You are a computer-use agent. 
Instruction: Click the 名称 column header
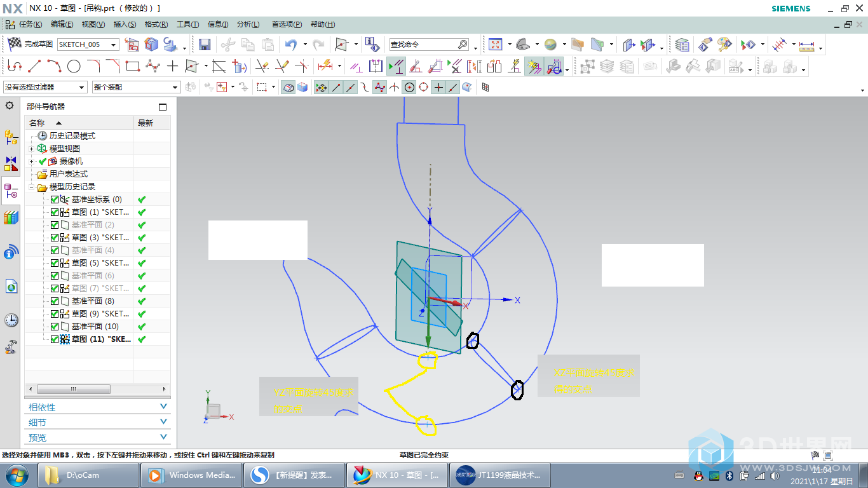(x=79, y=123)
